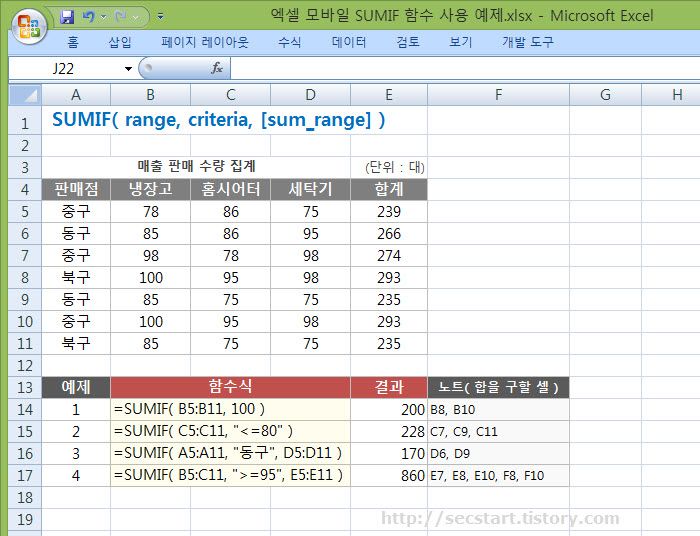Viewport: 700px width, 536px height.
Task: Select row 18 header
Action: [25, 497]
